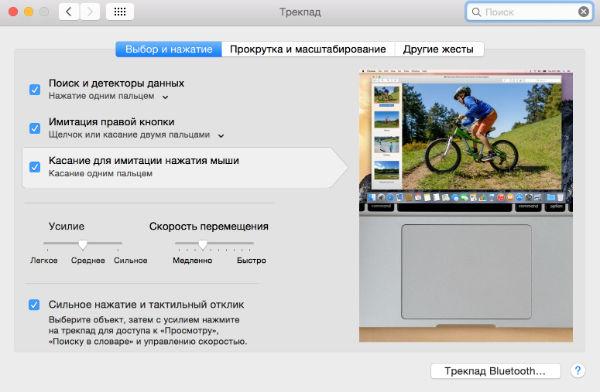The image size is (600, 392).
Task: Switch to Выбор и нажатие tab
Action: [169, 49]
